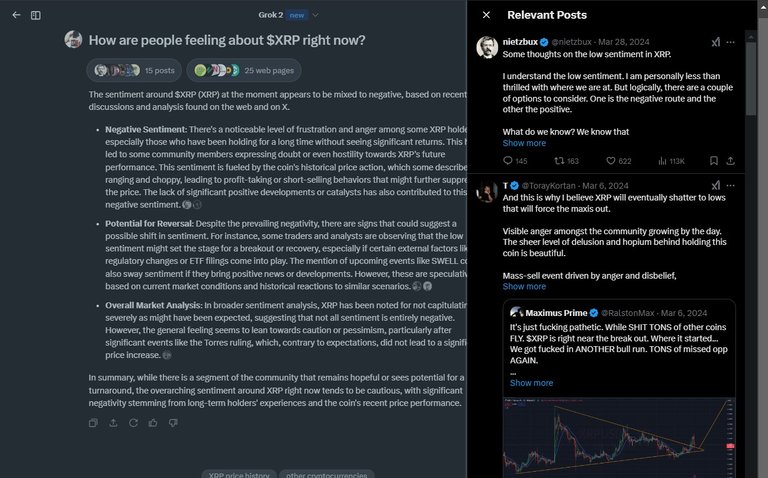
Task: Open the XRP chart image thumbnail
Action: pos(619,437)
